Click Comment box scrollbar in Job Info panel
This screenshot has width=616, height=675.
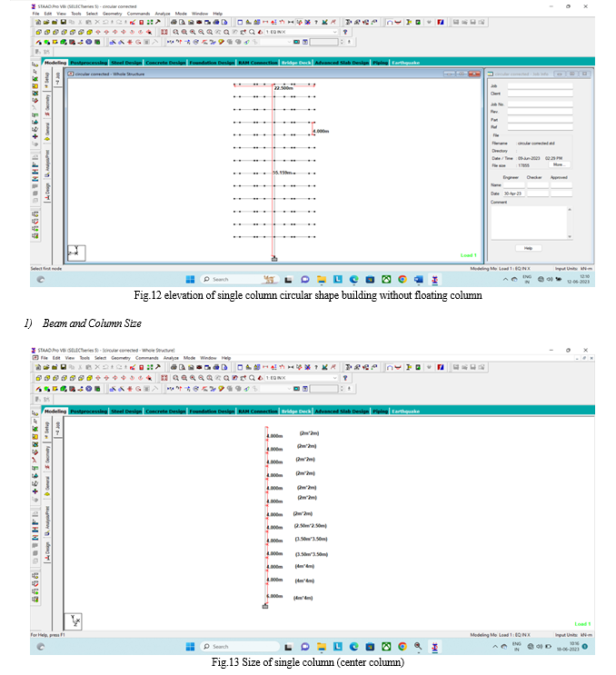point(570,223)
